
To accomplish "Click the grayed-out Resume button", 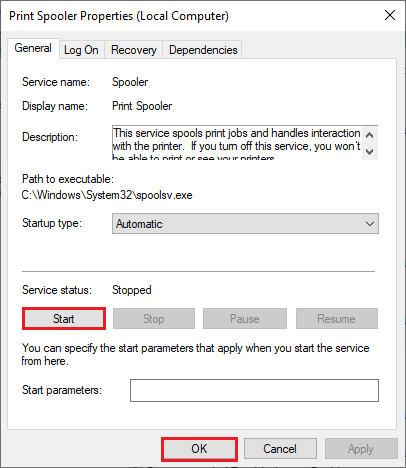I will coord(337,319).
